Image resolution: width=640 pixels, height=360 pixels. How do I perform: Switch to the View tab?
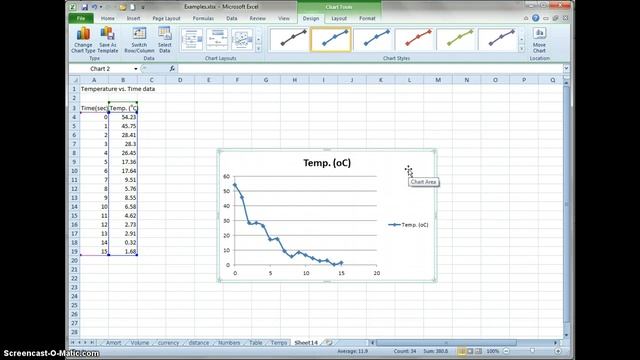tap(284, 18)
